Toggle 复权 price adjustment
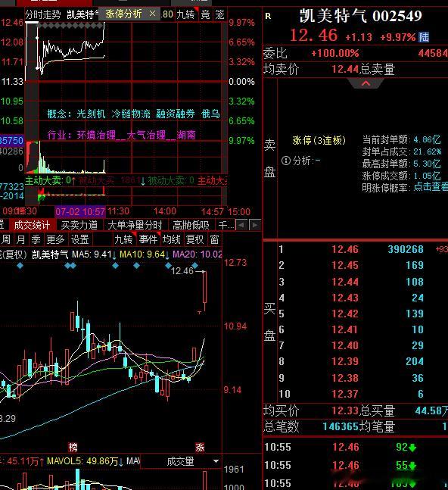This screenshot has height=490, width=448. 194,239
